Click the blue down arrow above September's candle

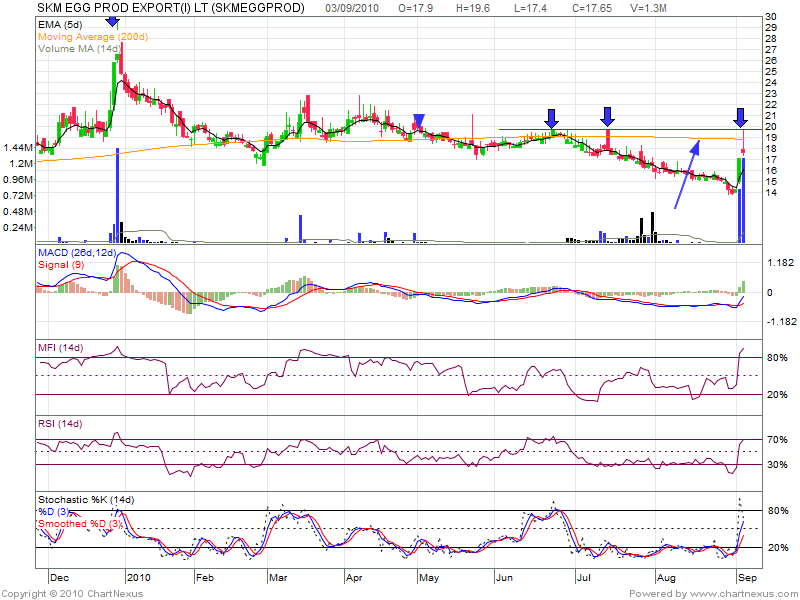pos(740,117)
